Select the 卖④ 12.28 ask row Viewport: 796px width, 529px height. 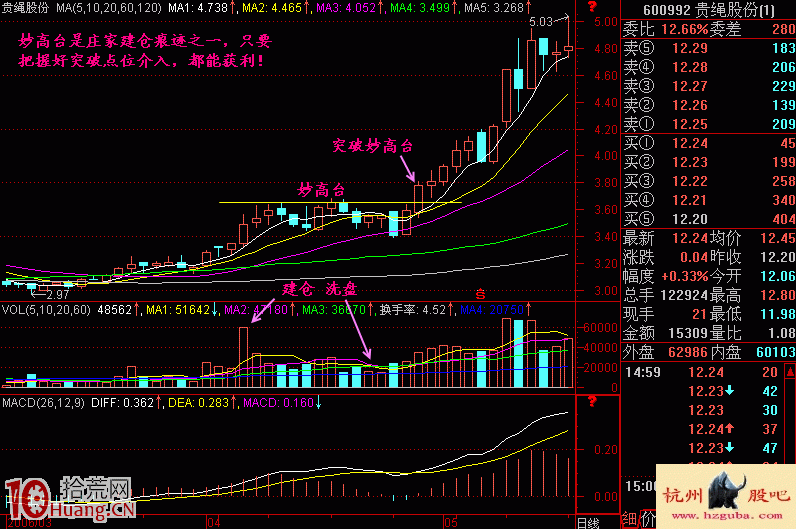click(x=709, y=67)
